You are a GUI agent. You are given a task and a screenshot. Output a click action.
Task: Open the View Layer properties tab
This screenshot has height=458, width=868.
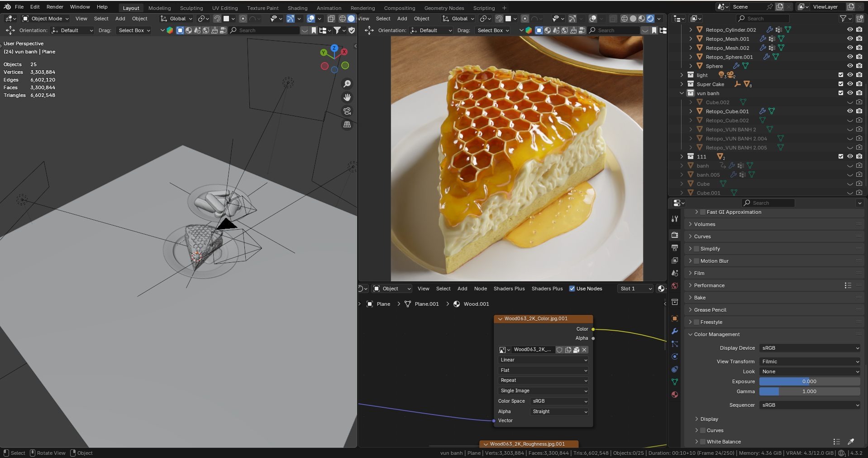click(675, 260)
